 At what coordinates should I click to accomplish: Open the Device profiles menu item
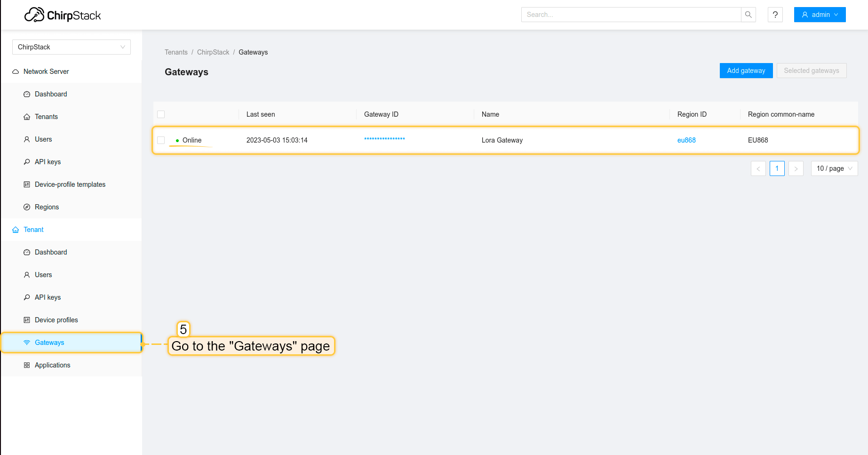point(56,319)
